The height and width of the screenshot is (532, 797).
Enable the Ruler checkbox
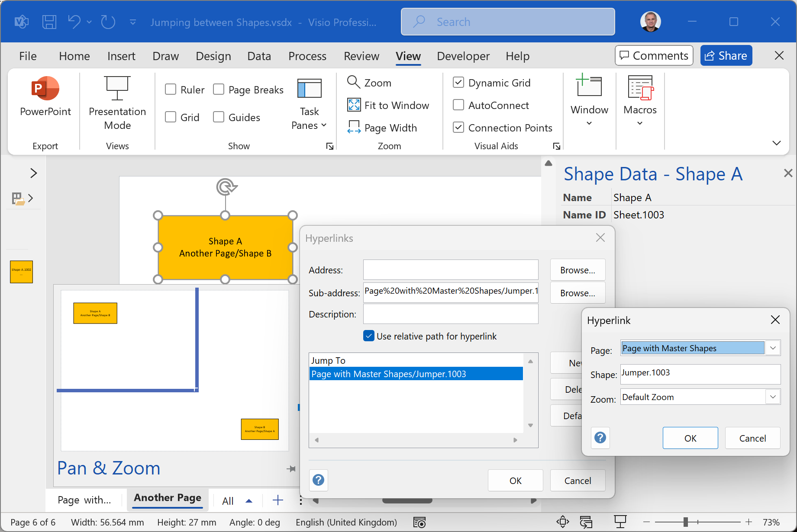coord(171,90)
